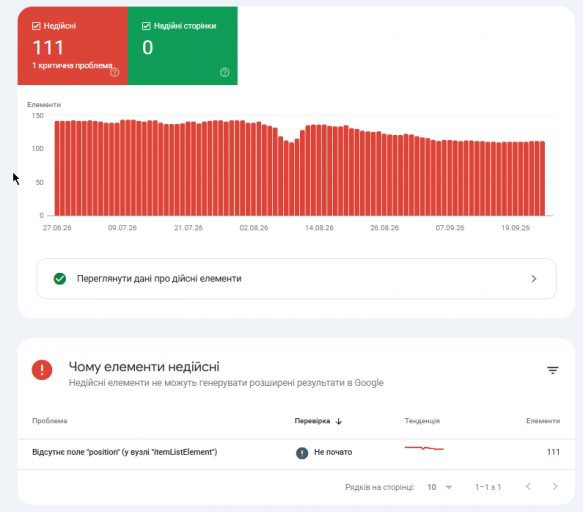Screen dimensions: 583x512
Task: Toggle the Надійні сторінки checkbox
Action: [146, 26]
